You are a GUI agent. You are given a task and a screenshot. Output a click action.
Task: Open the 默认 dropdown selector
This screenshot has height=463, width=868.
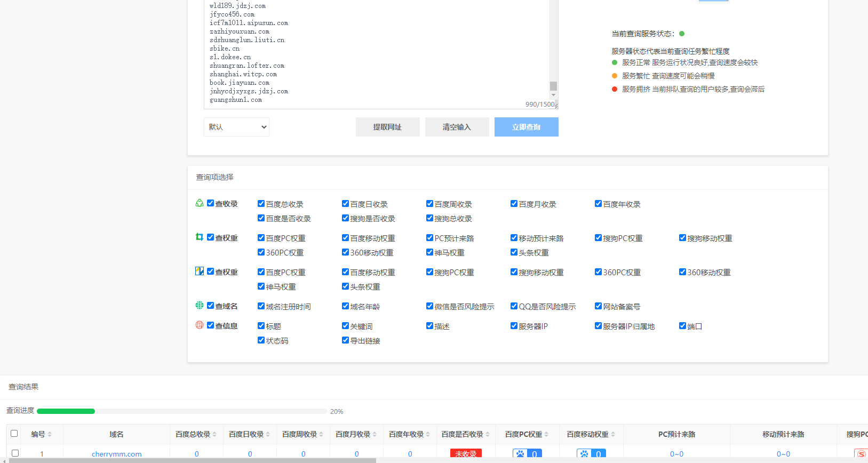pyautogui.click(x=236, y=127)
